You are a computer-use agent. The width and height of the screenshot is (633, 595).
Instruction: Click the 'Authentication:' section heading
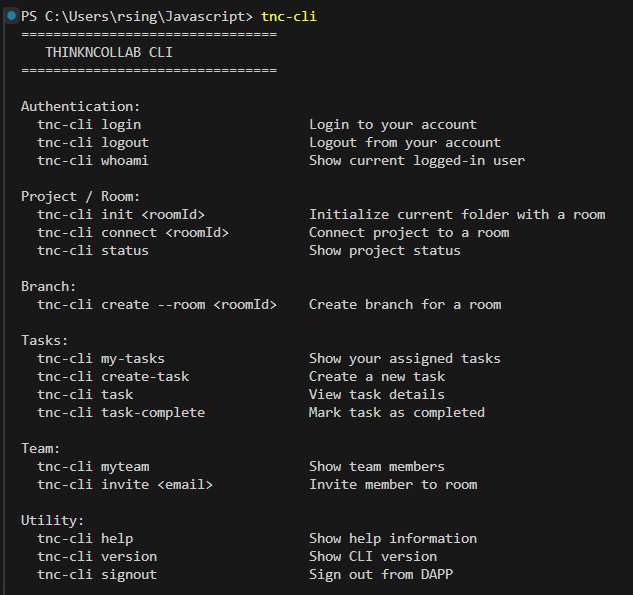click(x=80, y=107)
